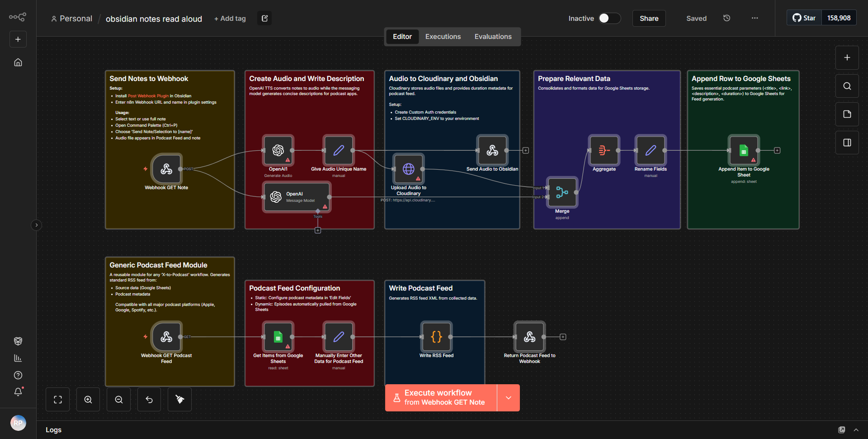The height and width of the screenshot is (439, 868).
Task: Open the edit description icon beside Add tag
Action: [x=265, y=19]
